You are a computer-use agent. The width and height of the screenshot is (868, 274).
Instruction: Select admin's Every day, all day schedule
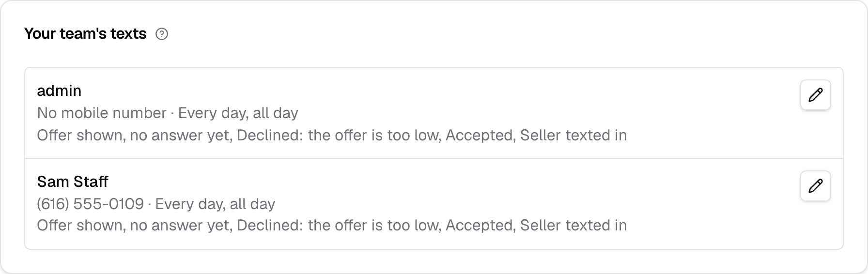(238, 113)
